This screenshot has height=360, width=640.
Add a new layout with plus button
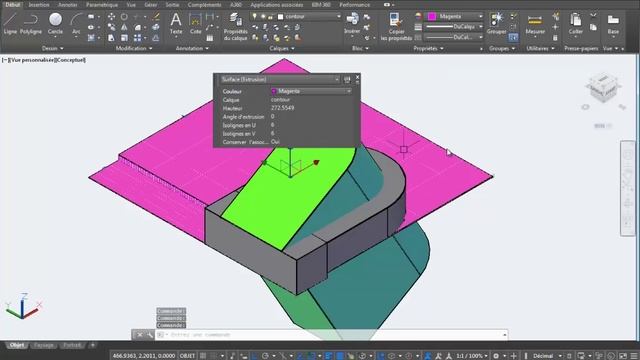(x=93, y=345)
